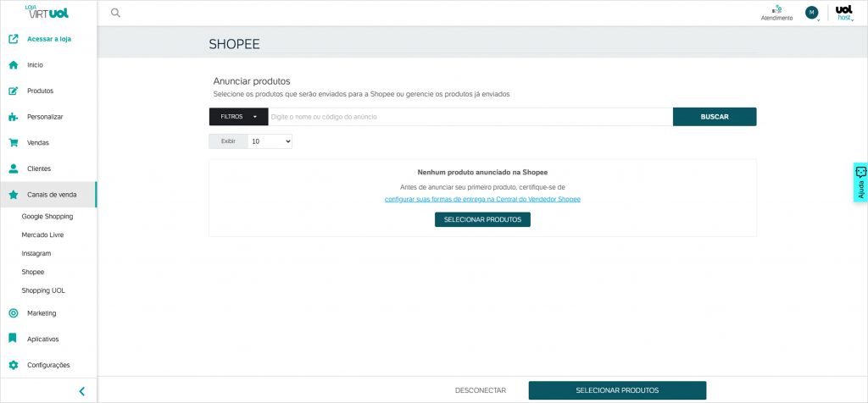Viewport: 868px width, 403px height.
Task: Select Google Shopping submenu item
Action: [47, 217]
